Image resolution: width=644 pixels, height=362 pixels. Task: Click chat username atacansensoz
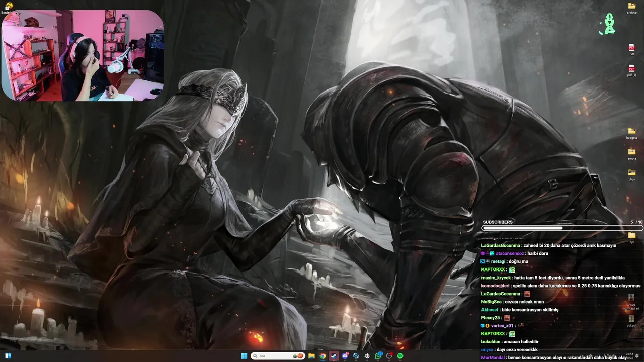[510, 253]
